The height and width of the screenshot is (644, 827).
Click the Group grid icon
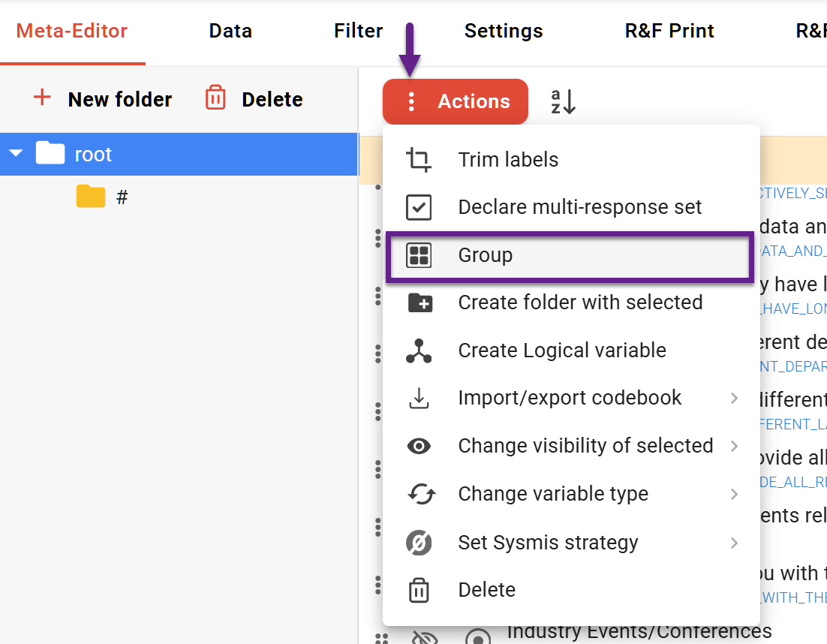(x=419, y=255)
